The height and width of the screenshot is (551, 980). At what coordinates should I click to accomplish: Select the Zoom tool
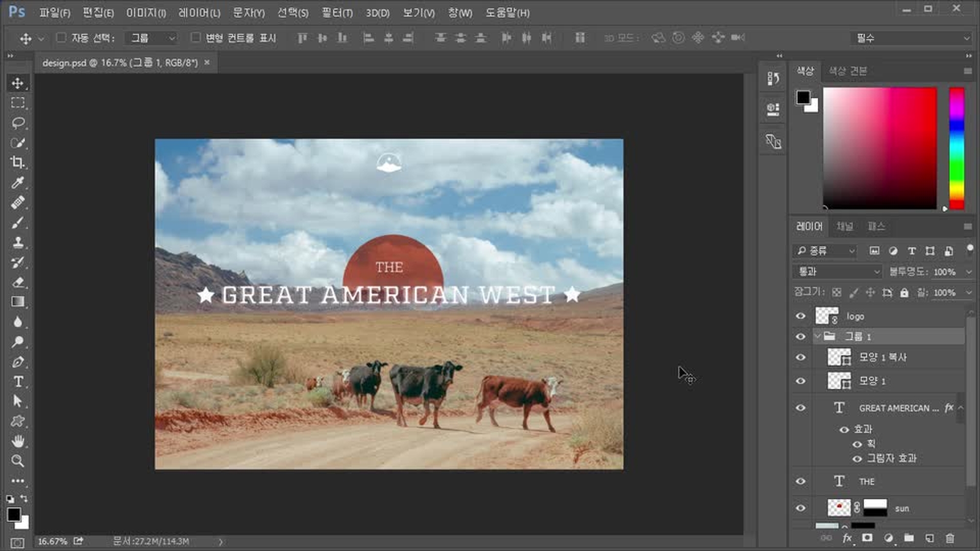click(18, 461)
